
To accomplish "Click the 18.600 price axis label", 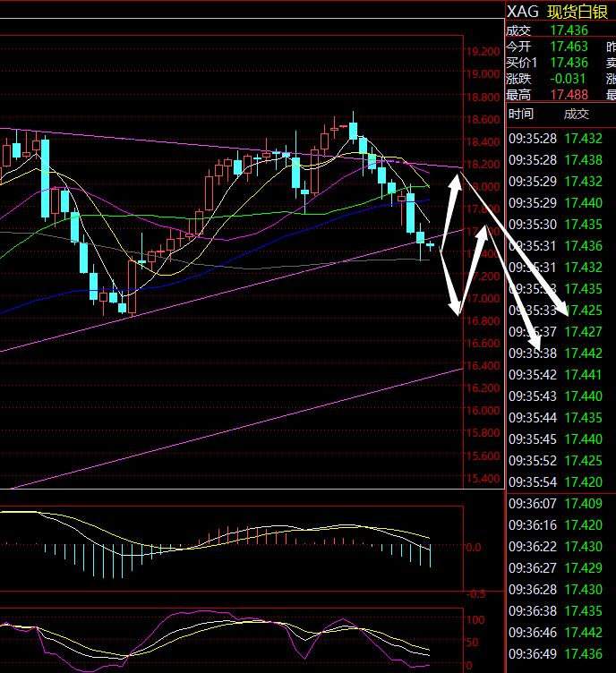I will point(483,120).
